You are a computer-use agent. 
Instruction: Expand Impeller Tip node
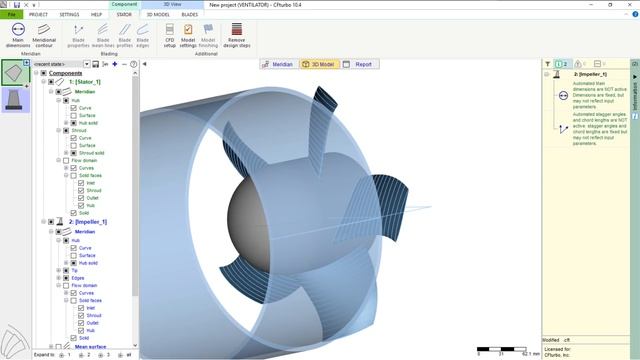click(58, 271)
